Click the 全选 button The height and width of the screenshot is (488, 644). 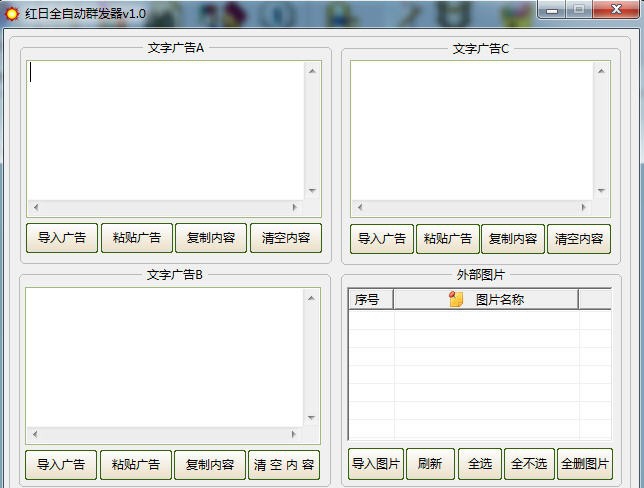click(480, 464)
